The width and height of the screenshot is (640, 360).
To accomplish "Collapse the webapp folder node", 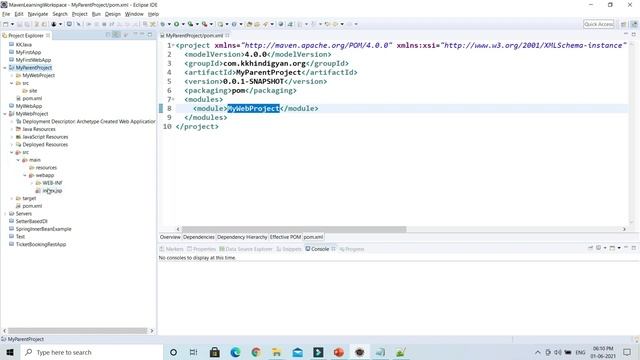I will 24,176.
